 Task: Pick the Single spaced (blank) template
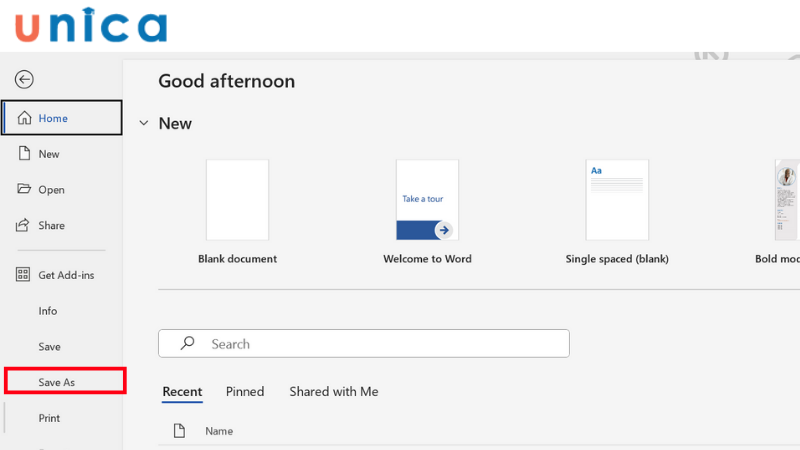(x=617, y=201)
